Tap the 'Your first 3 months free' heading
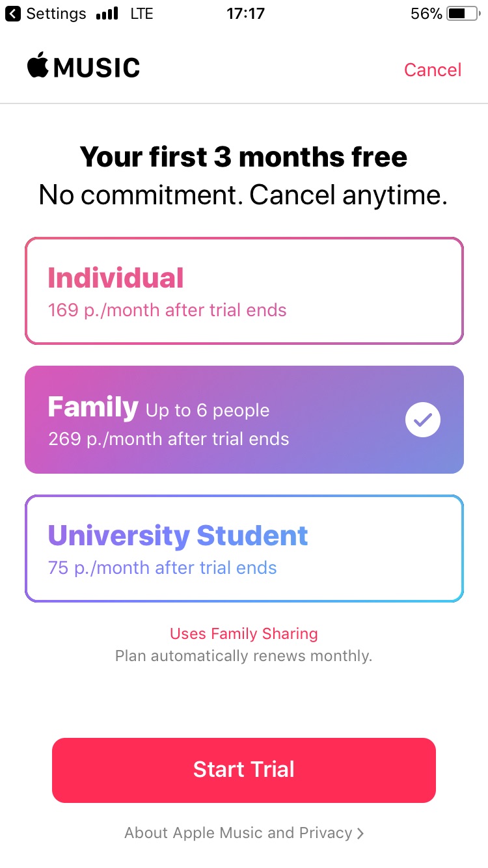 [x=244, y=157]
